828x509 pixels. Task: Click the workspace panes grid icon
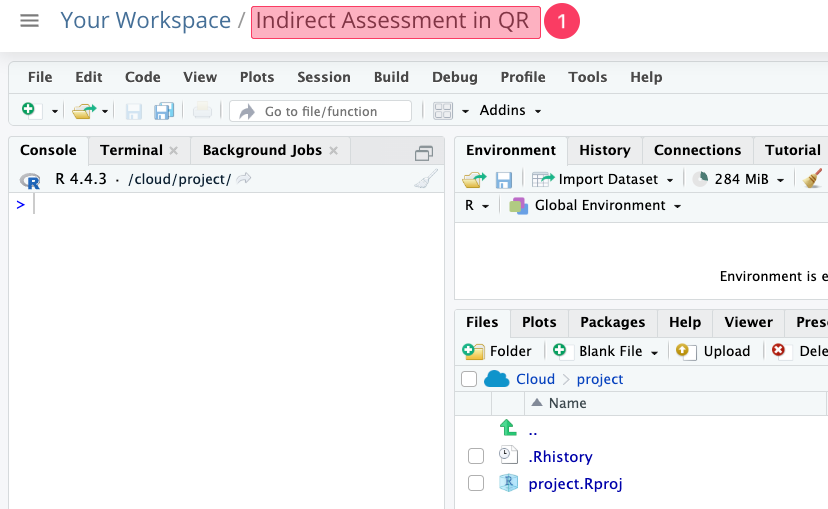(x=443, y=110)
